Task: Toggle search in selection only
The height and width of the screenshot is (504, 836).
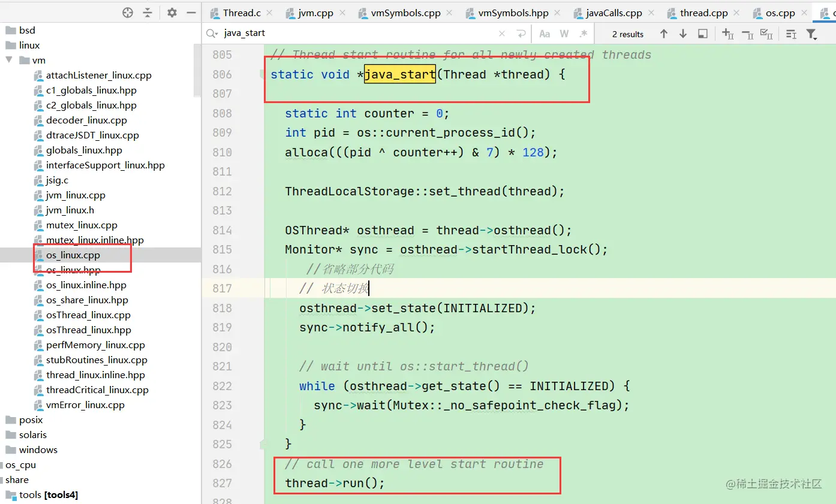Action: coord(791,34)
